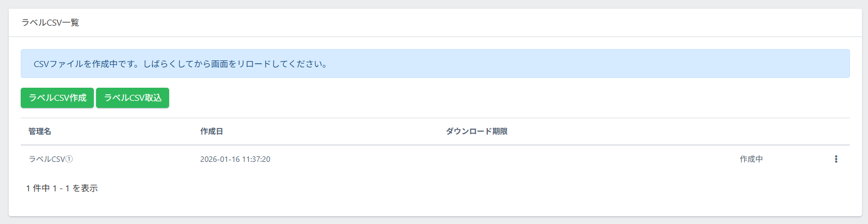Open the row actions kebab menu
This screenshot has height=224, width=868.
(x=836, y=159)
